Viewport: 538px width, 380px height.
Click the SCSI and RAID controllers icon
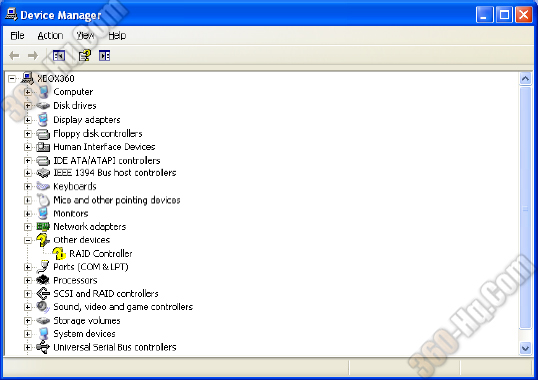43,294
